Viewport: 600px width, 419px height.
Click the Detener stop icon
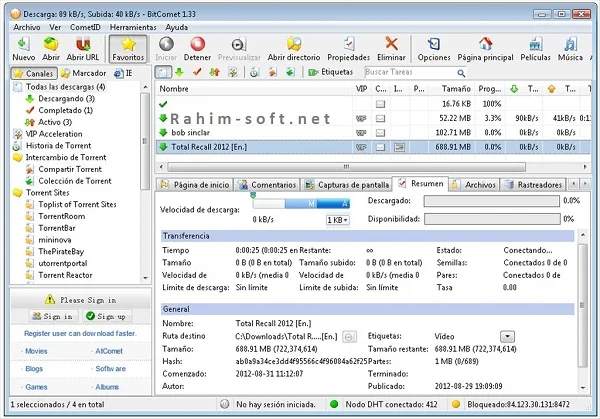point(197,49)
